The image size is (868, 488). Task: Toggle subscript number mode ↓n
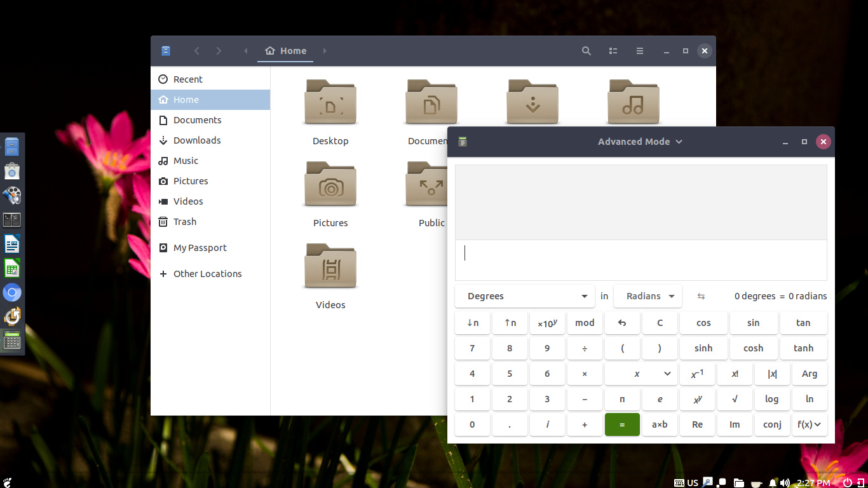[x=472, y=322]
